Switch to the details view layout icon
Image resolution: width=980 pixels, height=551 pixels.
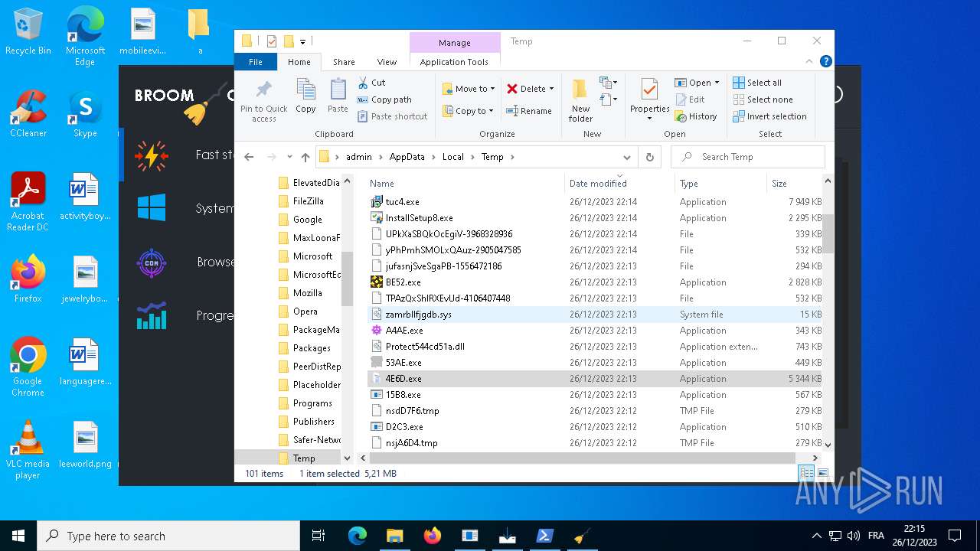click(806, 474)
